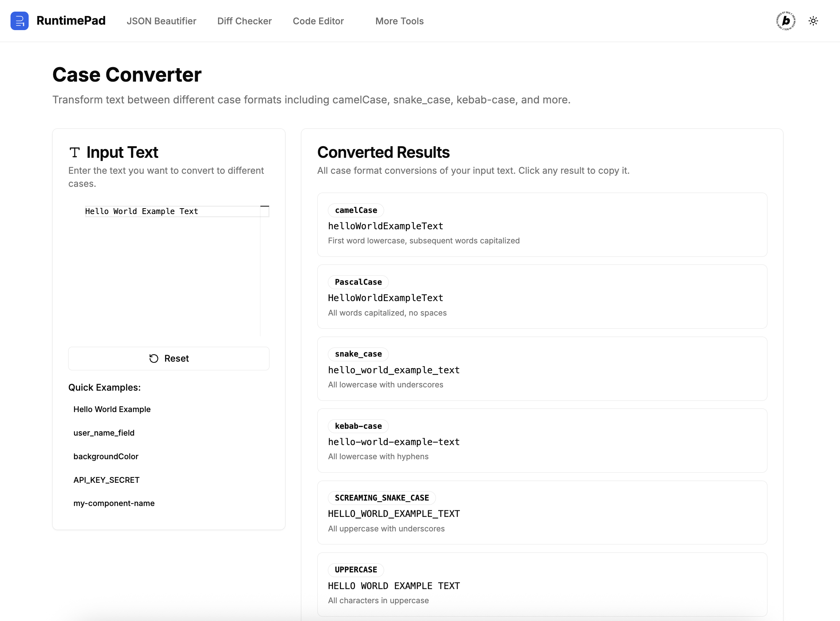Screen dimensions: 840x621
Task: Go to Code Editor
Action: (x=318, y=21)
